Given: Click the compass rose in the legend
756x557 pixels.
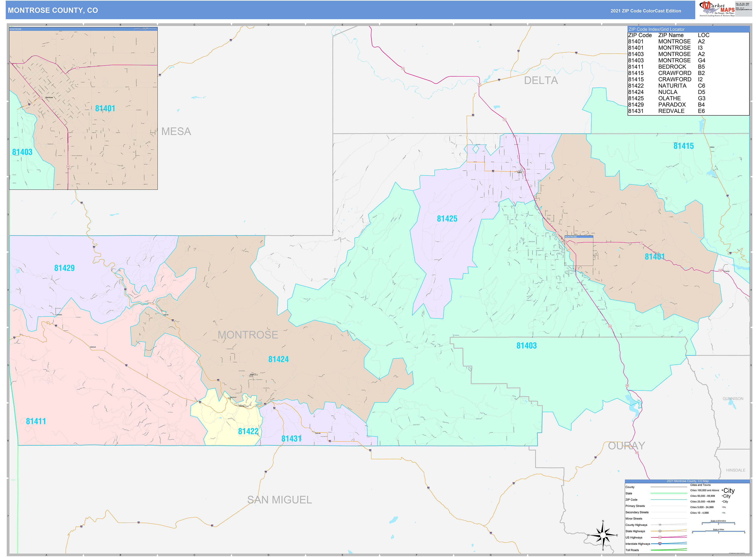Looking at the screenshot, I should pos(603,535).
